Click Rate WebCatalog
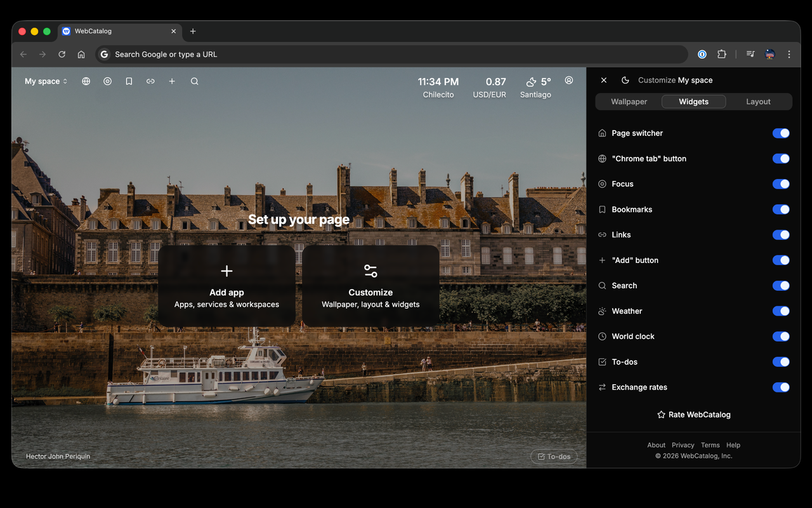This screenshot has height=508, width=812. [693, 415]
